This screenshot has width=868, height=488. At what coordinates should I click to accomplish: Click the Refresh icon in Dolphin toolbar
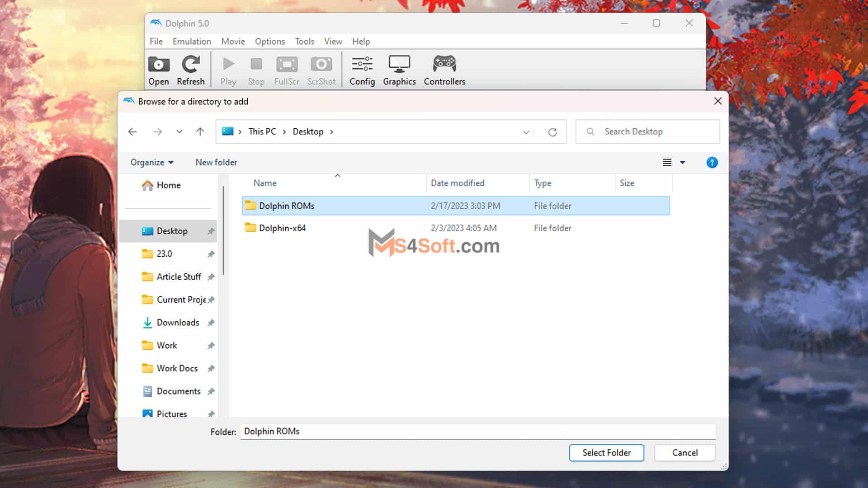point(190,70)
